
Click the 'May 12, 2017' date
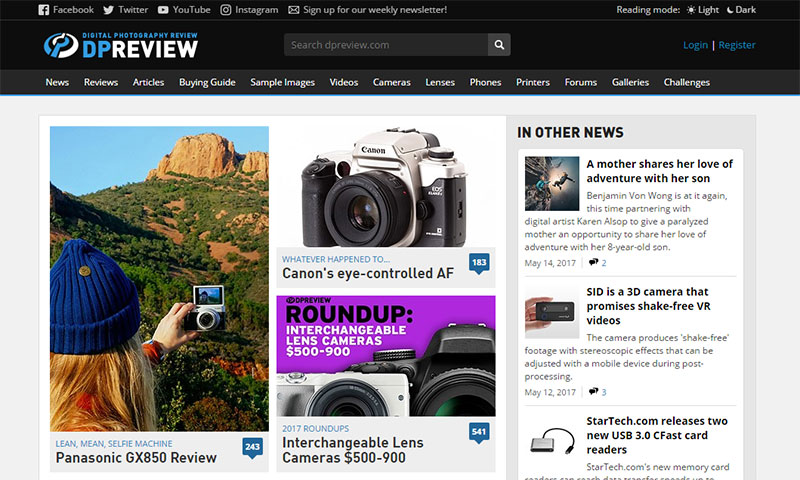(x=550, y=392)
